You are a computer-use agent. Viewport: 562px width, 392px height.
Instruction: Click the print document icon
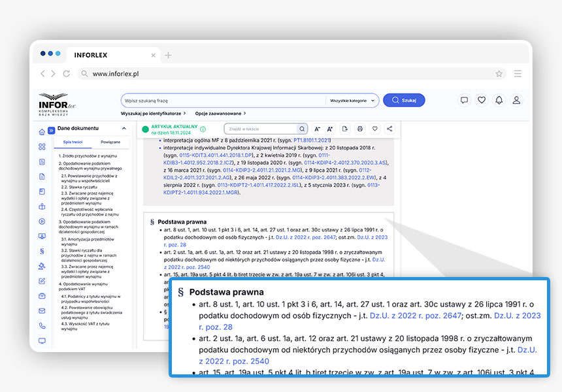[x=360, y=129]
